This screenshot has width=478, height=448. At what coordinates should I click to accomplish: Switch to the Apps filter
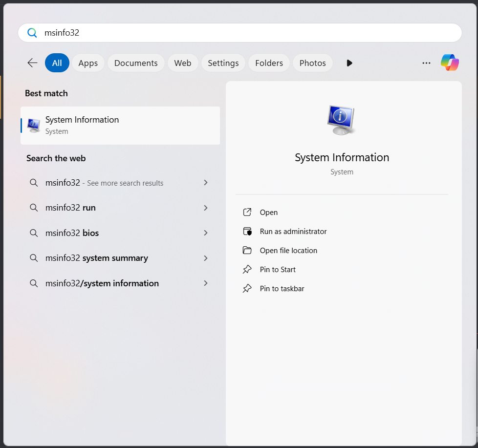coord(88,63)
